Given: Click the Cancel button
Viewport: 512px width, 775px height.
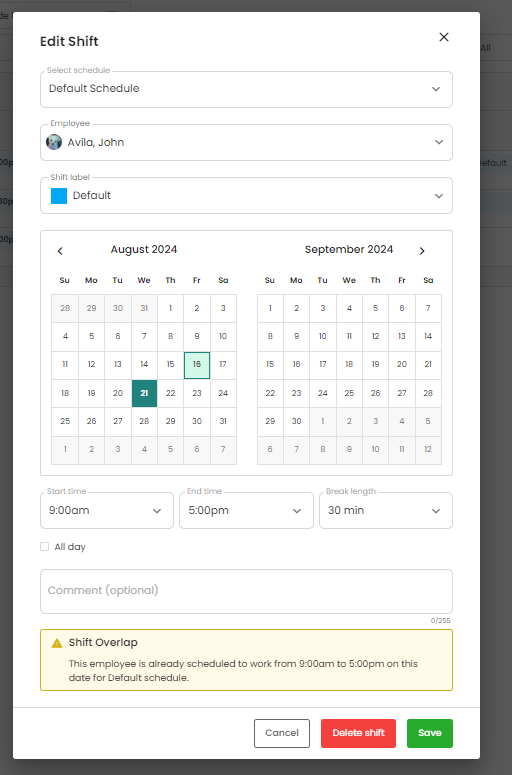Looking at the screenshot, I should 282,733.
